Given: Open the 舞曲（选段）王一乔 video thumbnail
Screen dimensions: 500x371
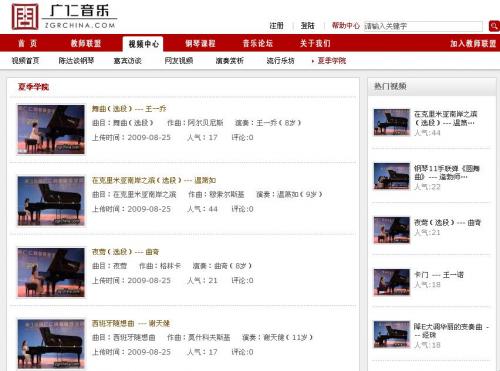Looking at the screenshot, I should point(51,129).
